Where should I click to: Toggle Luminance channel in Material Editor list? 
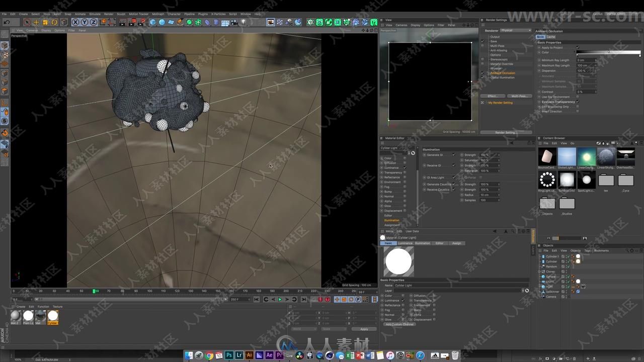pyautogui.click(x=405, y=167)
